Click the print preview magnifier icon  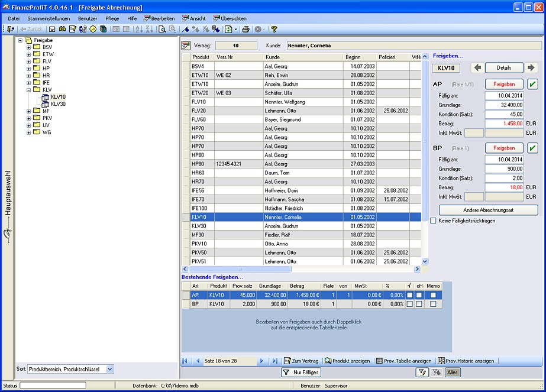(x=162, y=29)
